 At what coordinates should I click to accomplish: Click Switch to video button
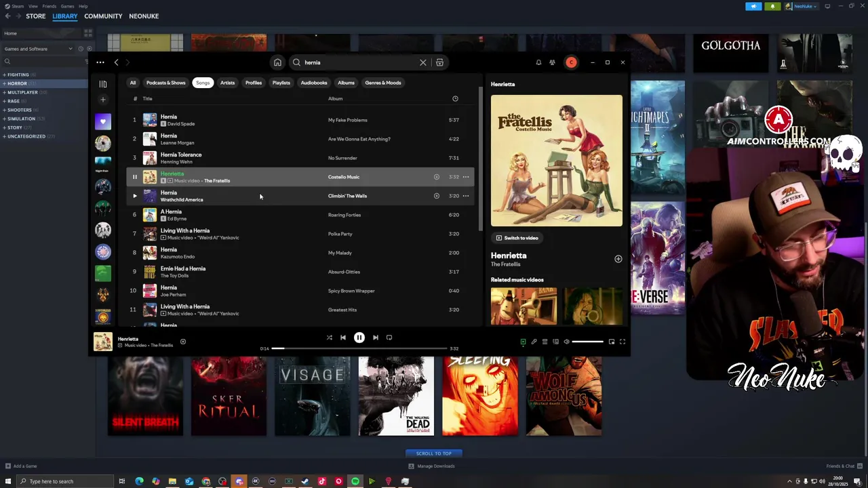click(x=517, y=238)
